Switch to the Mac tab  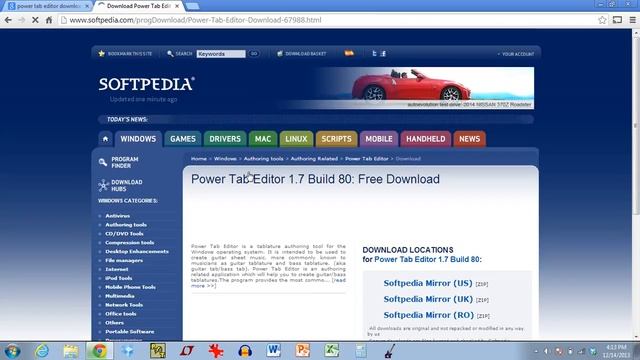tap(263, 139)
